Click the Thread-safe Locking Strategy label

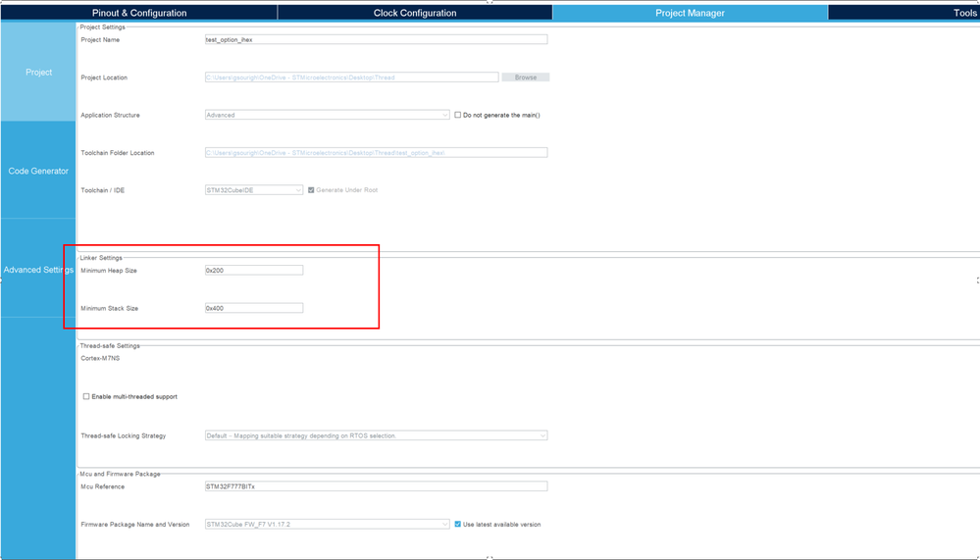[x=124, y=435]
